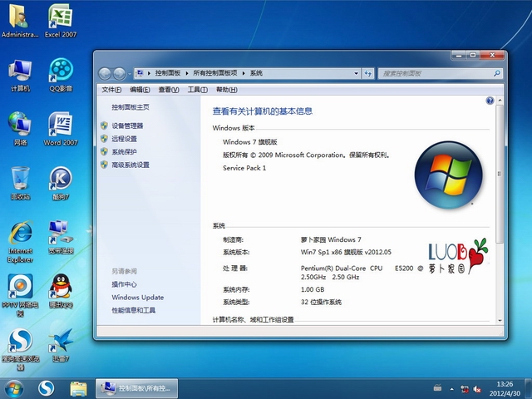Click the muted volume tray icon

pos(476,389)
